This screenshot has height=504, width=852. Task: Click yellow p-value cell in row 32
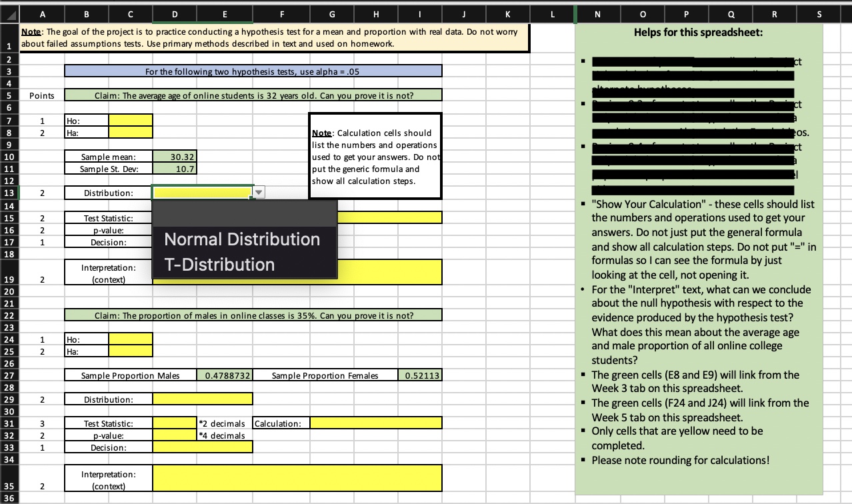174,435
